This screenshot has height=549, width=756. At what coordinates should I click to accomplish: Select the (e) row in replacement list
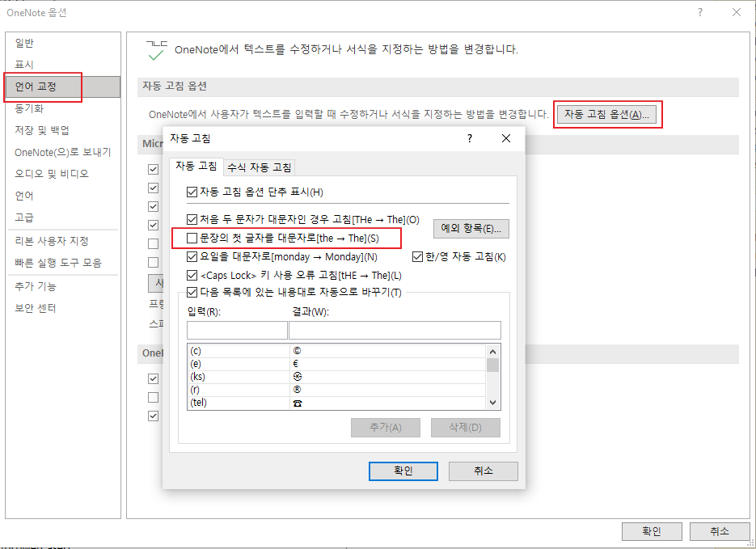336,364
